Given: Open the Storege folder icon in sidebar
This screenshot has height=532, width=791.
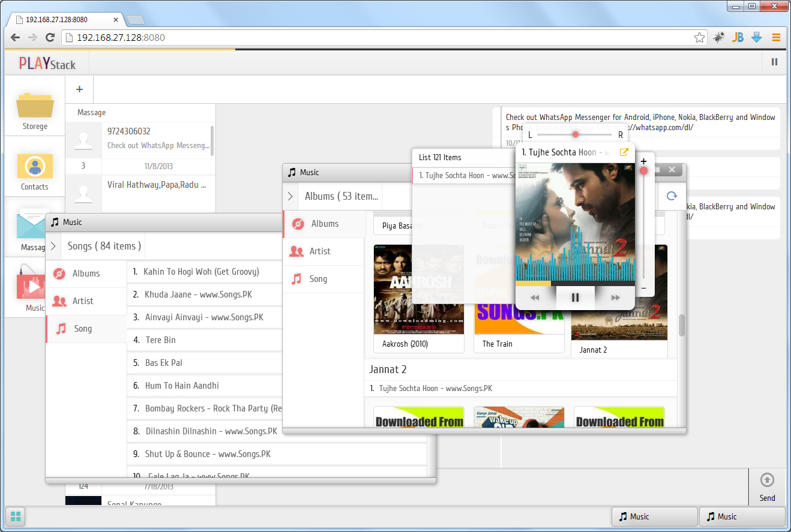Looking at the screenshot, I should [35, 106].
